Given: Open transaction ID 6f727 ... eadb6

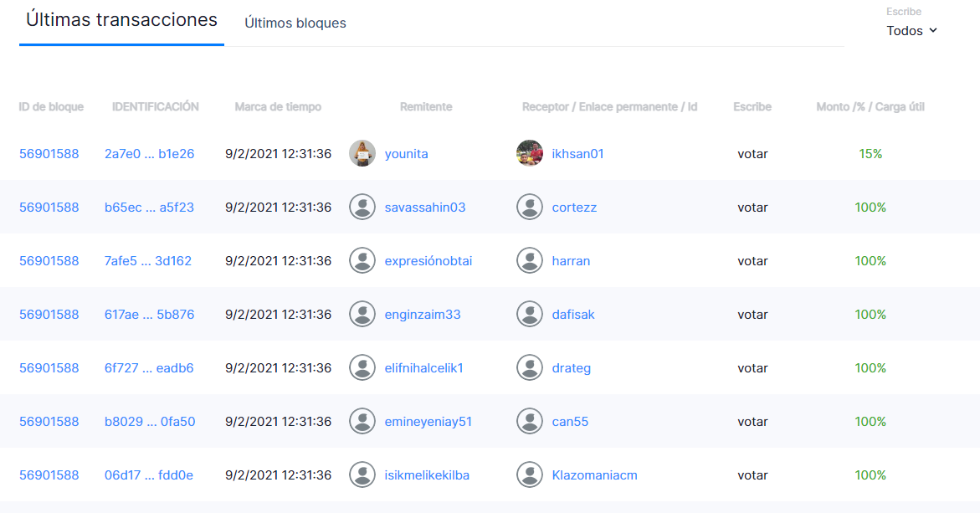Looking at the screenshot, I should click(x=149, y=368).
